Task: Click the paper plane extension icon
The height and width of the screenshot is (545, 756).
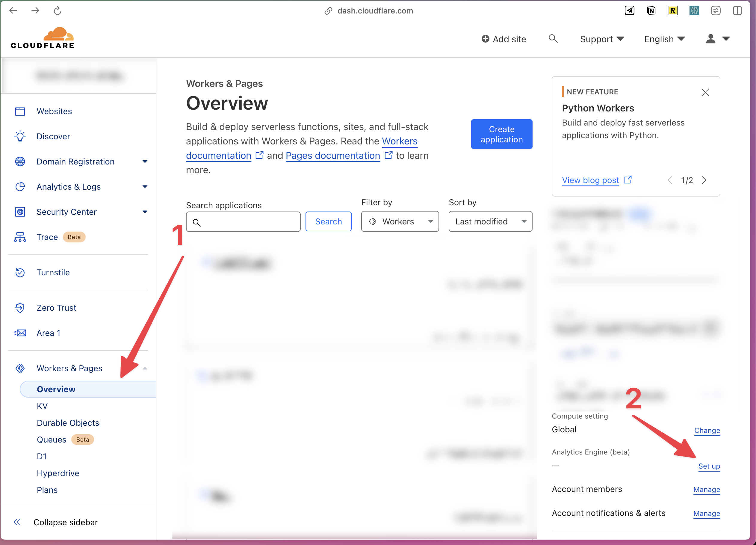Action: [x=629, y=11]
